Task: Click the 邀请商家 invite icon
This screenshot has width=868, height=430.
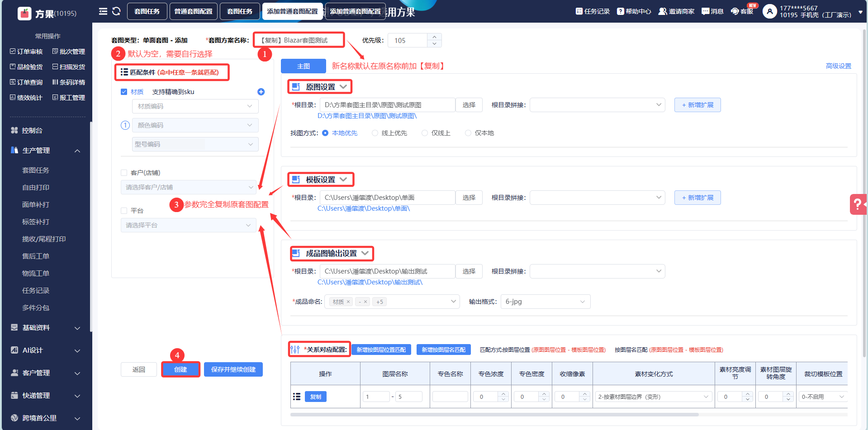Action: 663,11
